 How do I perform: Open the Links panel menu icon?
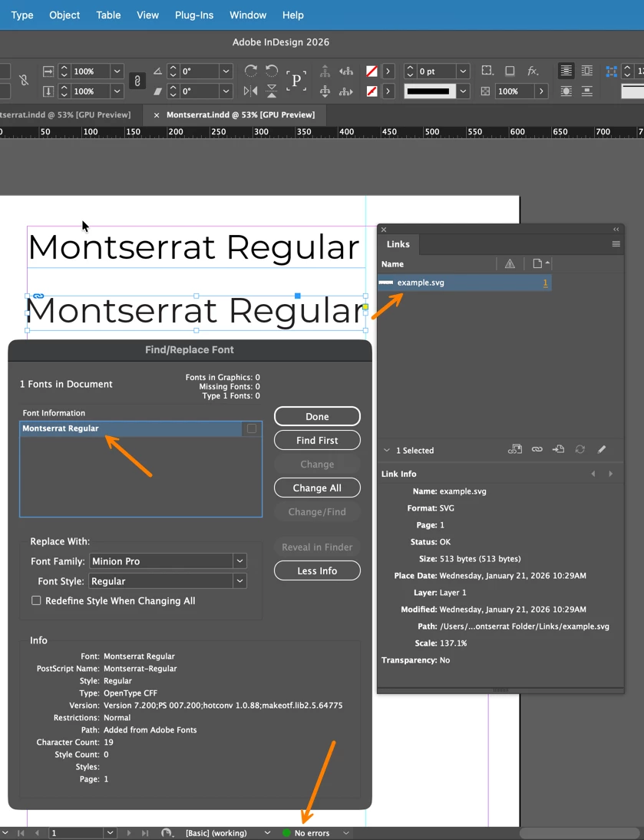(x=616, y=243)
